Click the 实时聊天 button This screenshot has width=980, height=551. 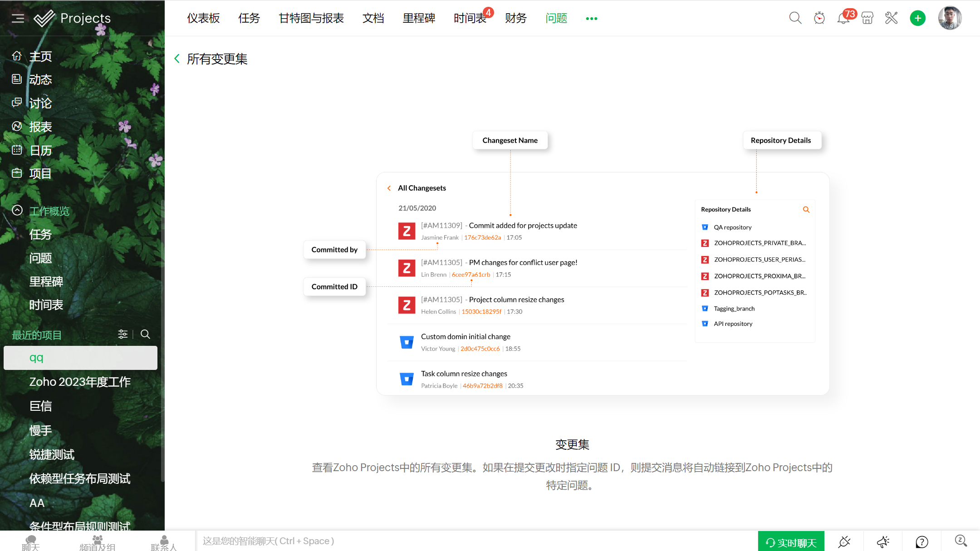coord(791,542)
